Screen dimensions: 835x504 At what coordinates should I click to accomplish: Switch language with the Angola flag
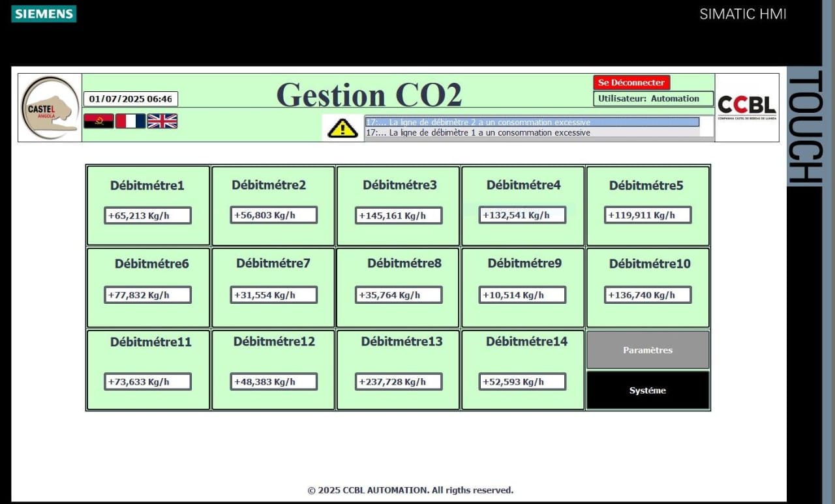point(99,121)
